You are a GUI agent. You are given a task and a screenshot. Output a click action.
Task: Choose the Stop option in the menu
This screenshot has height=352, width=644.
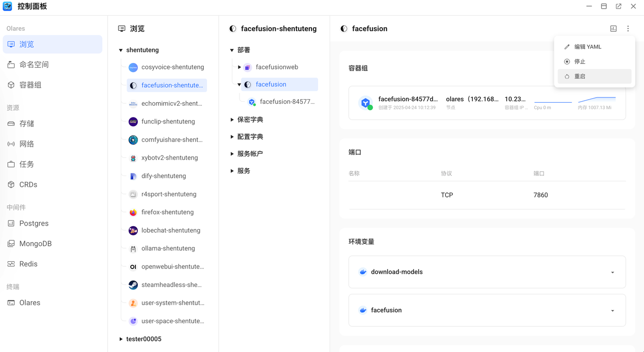point(580,61)
